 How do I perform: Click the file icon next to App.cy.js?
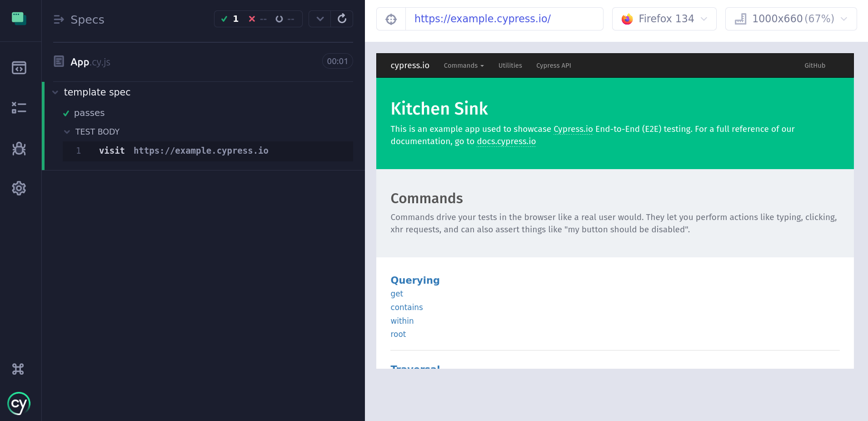pyautogui.click(x=59, y=61)
